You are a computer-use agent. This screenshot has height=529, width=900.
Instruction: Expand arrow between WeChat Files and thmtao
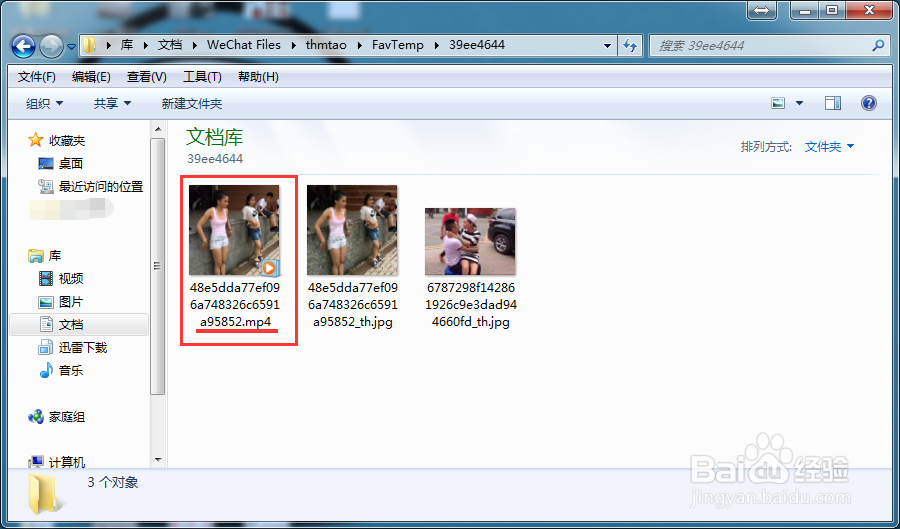tap(294, 45)
